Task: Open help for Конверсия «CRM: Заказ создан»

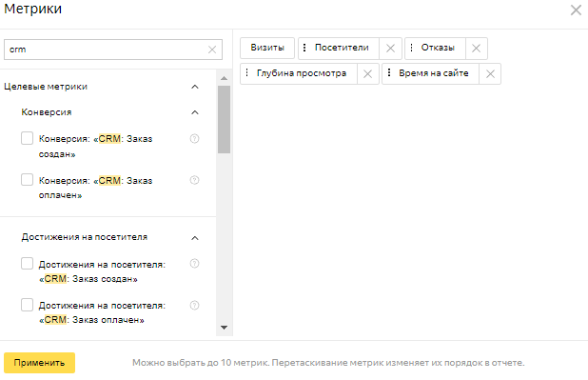Action: (x=194, y=138)
